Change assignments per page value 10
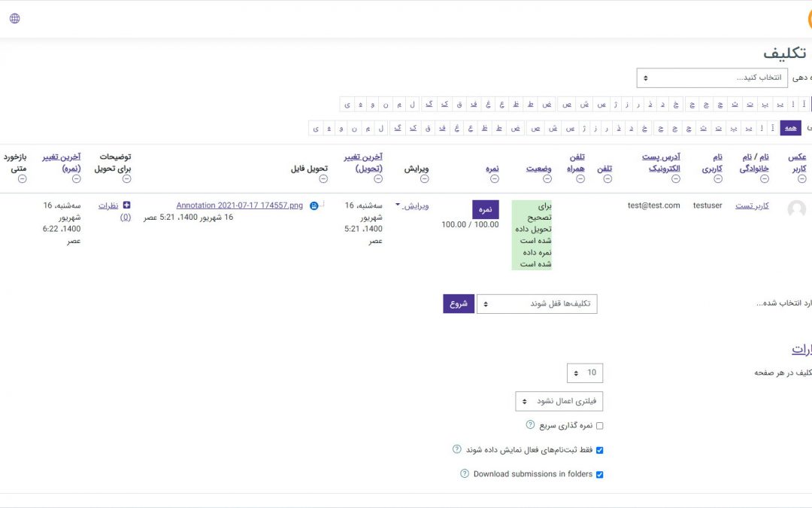Screen dimensions: 812x508 (584, 373)
